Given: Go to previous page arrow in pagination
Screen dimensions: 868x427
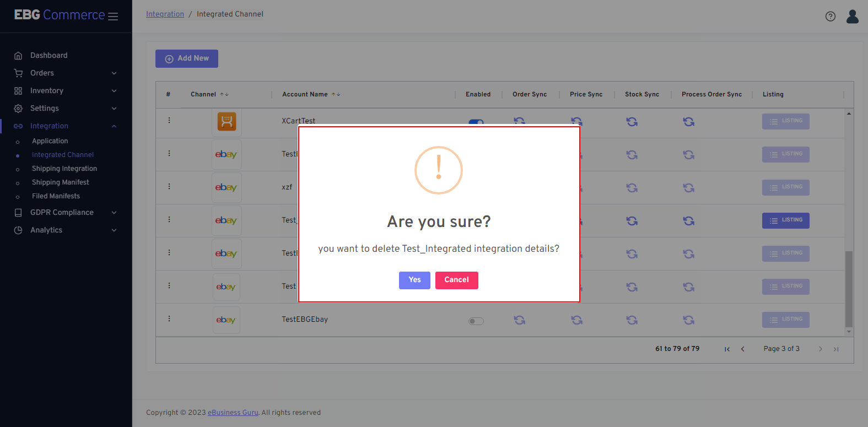Looking at the screenshot, I should tap(743, 349).
